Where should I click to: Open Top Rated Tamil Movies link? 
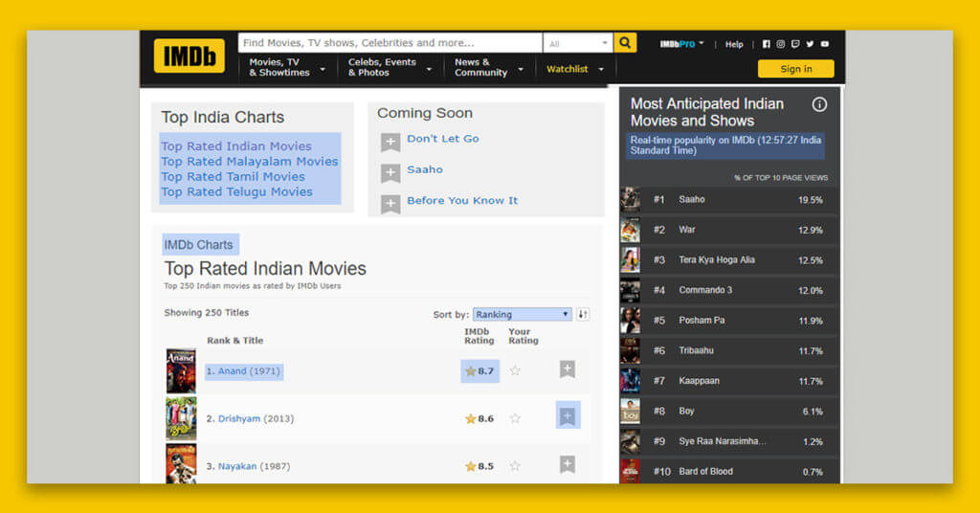[x=234, y=177]
